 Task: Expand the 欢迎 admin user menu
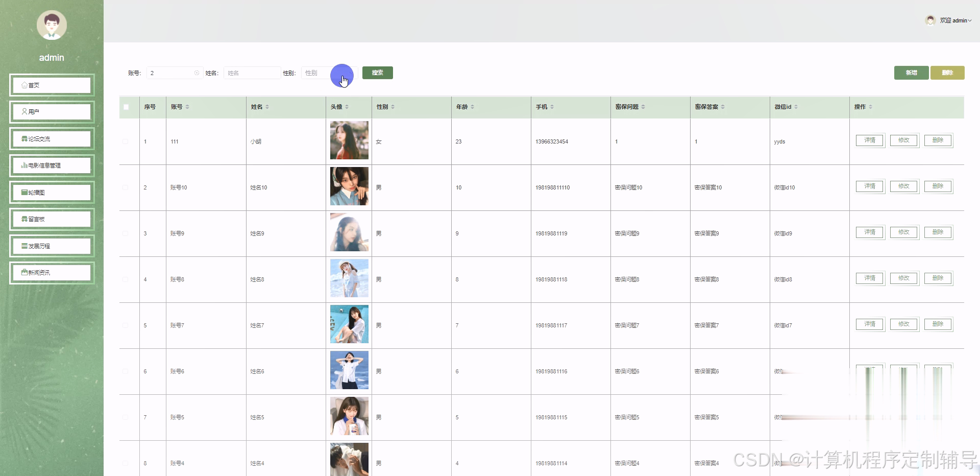pos(955,20)
